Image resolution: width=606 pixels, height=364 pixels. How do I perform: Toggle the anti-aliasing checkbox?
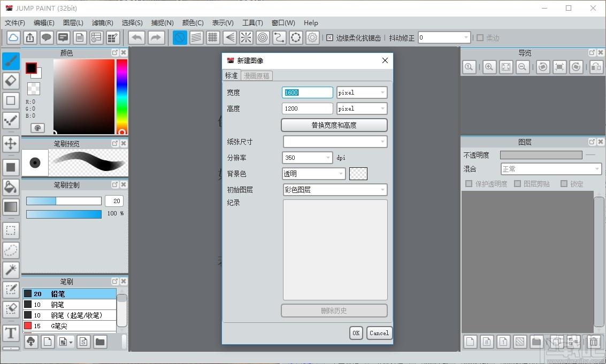coord(329,38)
